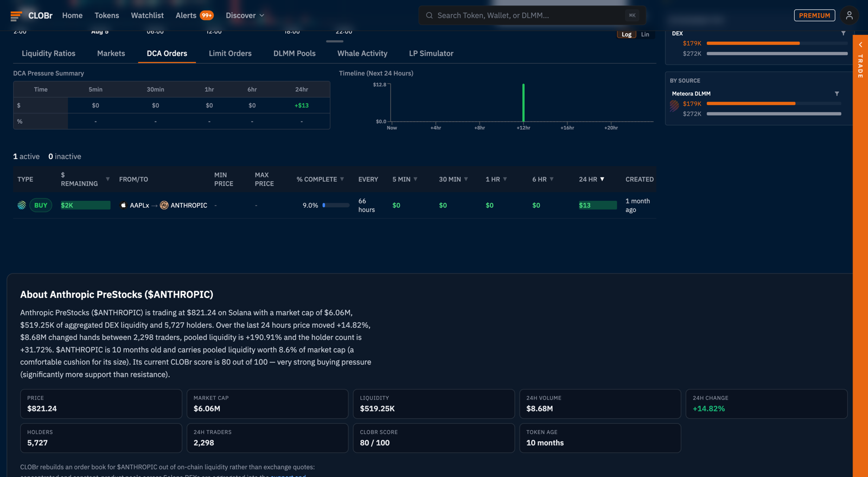Click the ANTHROPIC token name

pyautogui.click(x=189, y=205)
